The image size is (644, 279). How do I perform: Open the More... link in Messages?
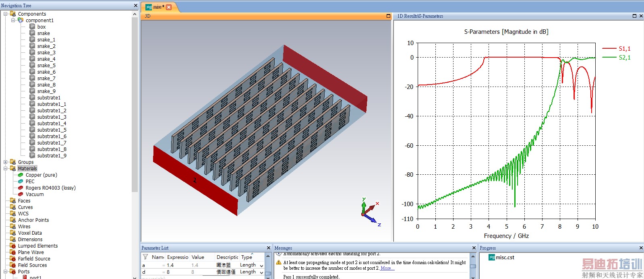(x=387, y=268)
